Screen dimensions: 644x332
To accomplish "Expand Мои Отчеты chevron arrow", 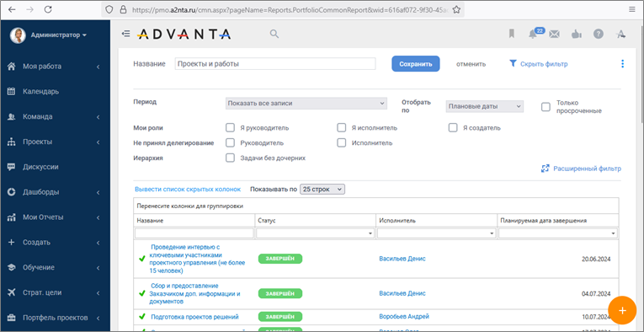I will pos(98,217).
